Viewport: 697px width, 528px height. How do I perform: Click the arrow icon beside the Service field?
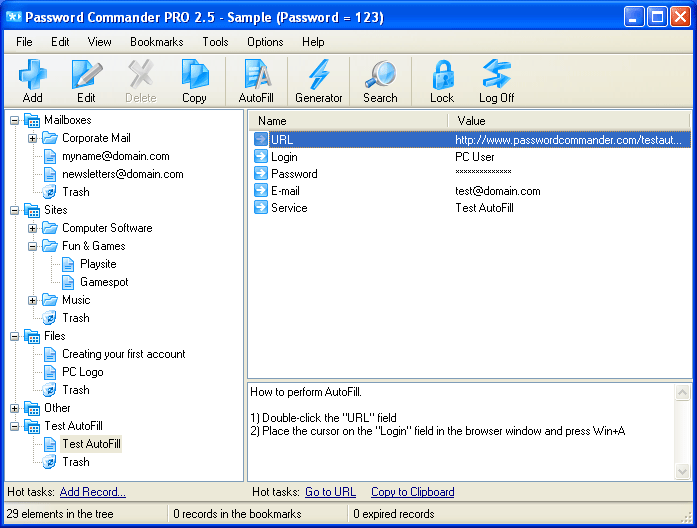click(261, 208)
